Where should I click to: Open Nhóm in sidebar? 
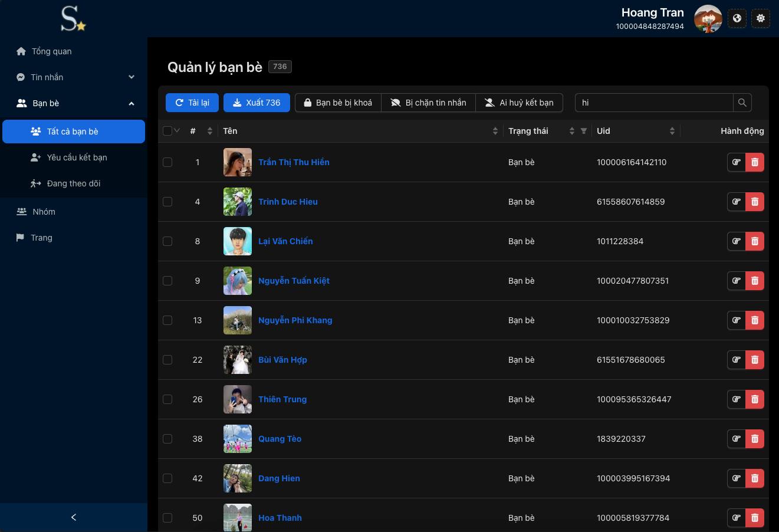pos(74,212)
